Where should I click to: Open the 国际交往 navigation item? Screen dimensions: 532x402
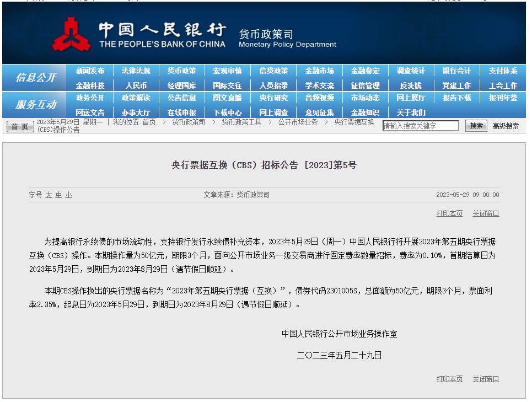pyautogui.click(x=227, y=85)
